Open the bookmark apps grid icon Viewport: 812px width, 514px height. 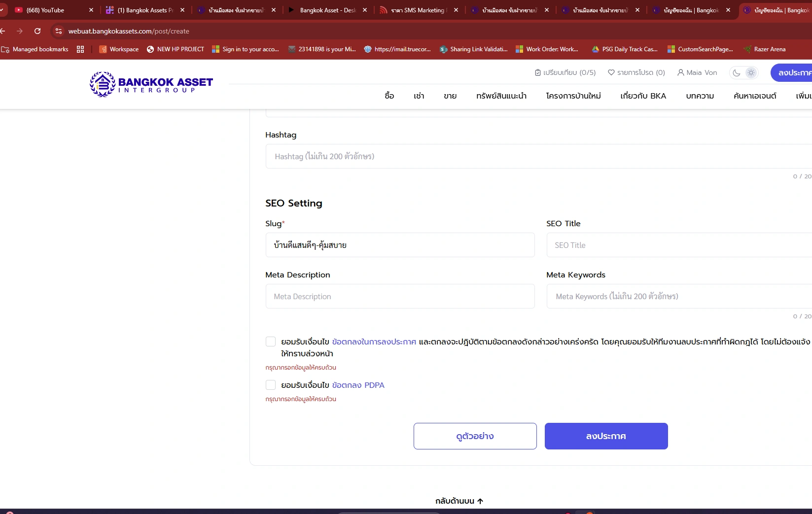(80, 49)
